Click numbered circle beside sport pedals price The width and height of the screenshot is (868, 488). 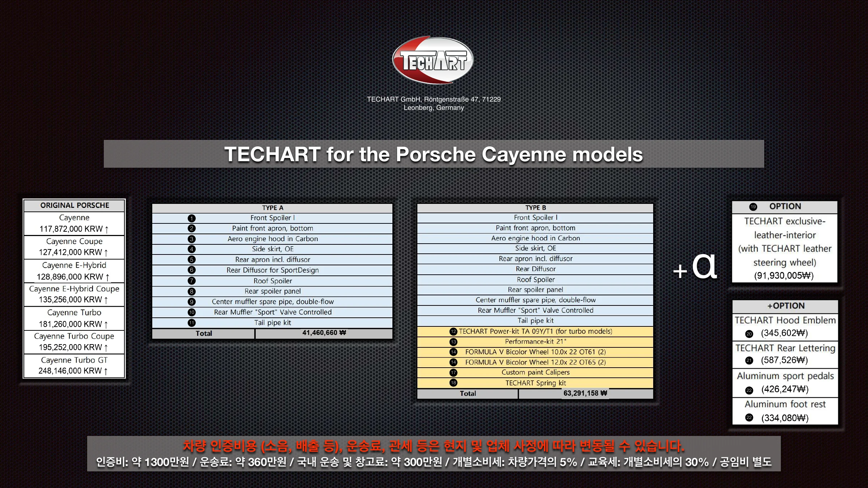point(749,390)
